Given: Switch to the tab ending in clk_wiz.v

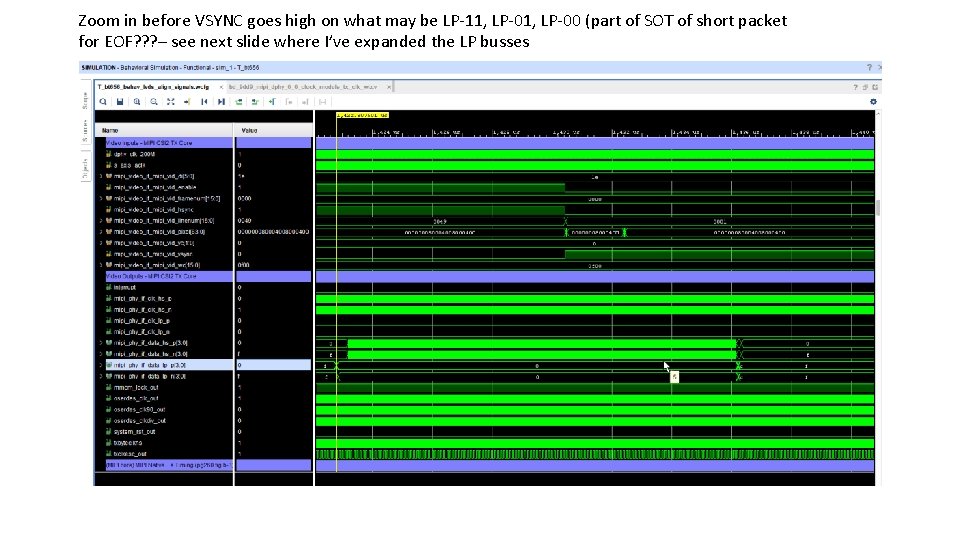Looking at the screenshot, I should click(x=303, y=87).
